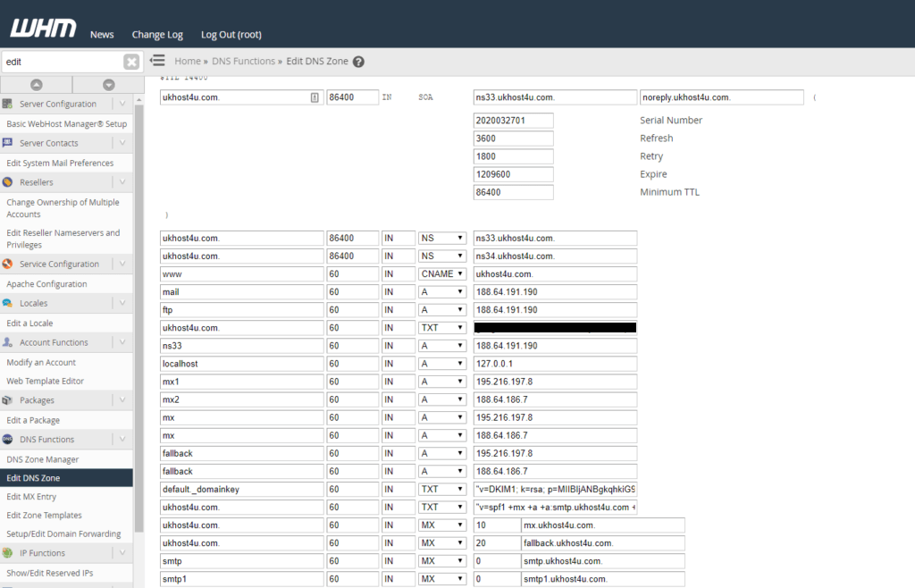
Task: Toggle sidebar collapse hamburger icon
Action: [x=157, y=61]
